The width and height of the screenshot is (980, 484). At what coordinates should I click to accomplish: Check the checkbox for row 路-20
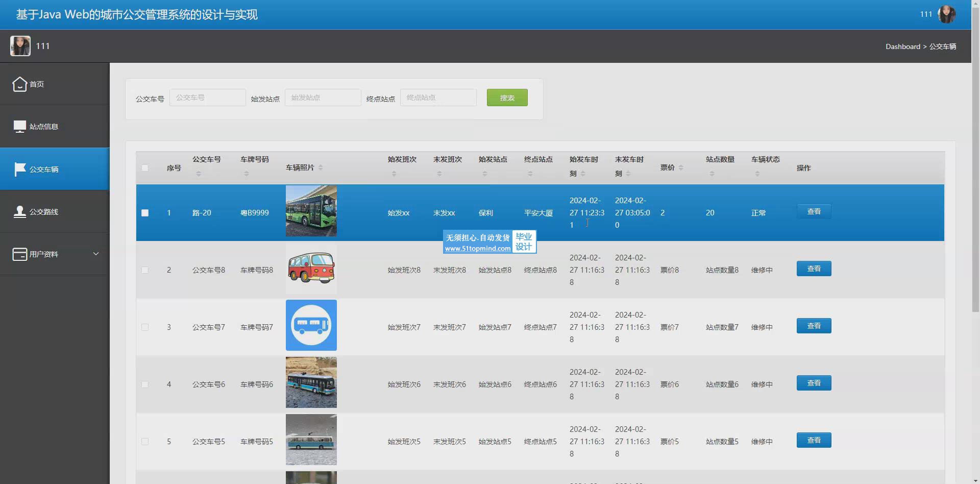tap(145, 213)
